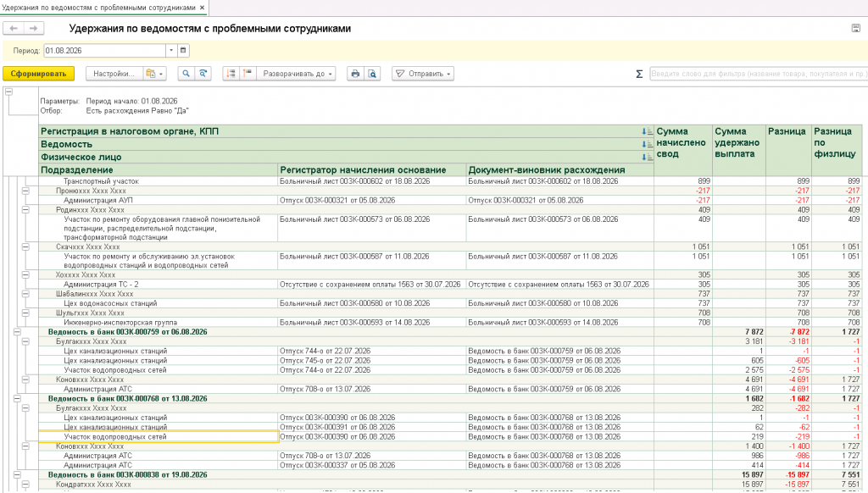Open the Период date dropdown arrow
Image resolution: width=868 pixels, height=493 pixels.
coord(171,50)
